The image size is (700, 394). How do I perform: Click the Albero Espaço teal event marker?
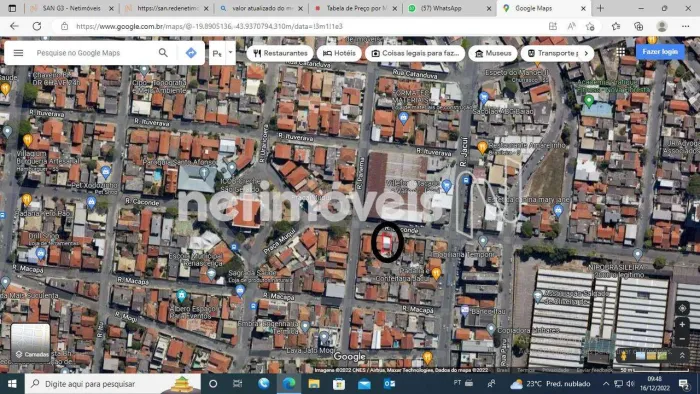pyautogui.click(x=181, y=295)
